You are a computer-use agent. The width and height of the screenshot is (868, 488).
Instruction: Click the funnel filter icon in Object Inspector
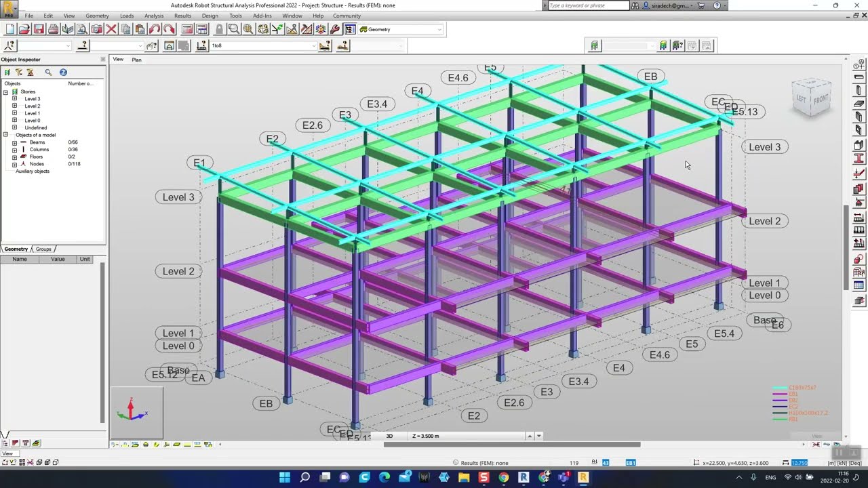point(18,72)
